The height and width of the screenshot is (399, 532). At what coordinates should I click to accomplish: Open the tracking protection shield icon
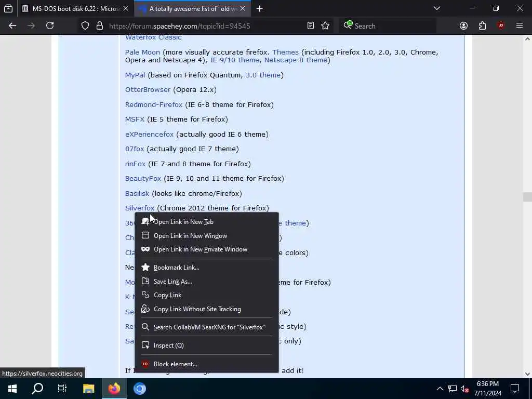tap(85, 26)
